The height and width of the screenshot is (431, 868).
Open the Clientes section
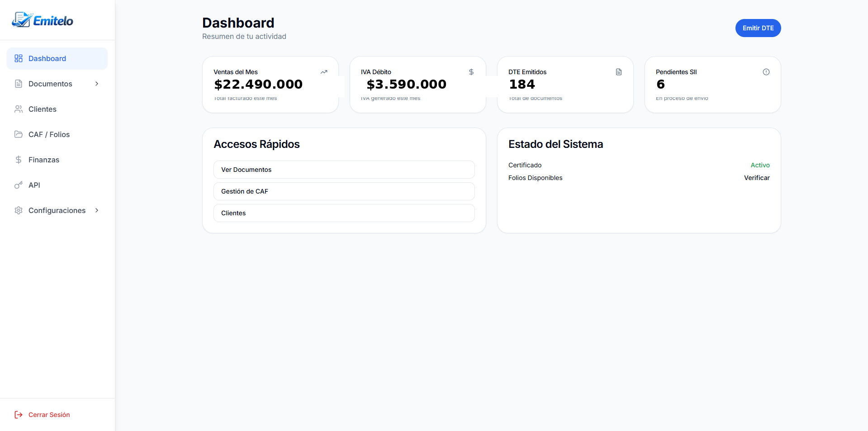pos(42,109)
